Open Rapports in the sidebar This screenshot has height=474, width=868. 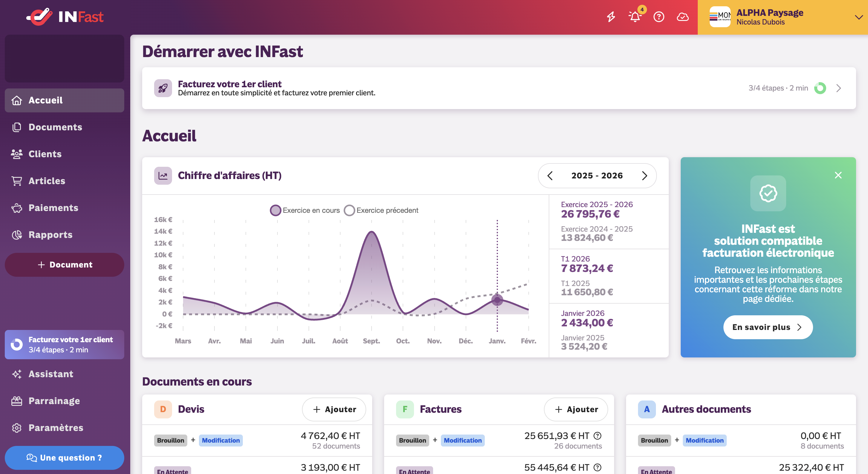(64, 235)
